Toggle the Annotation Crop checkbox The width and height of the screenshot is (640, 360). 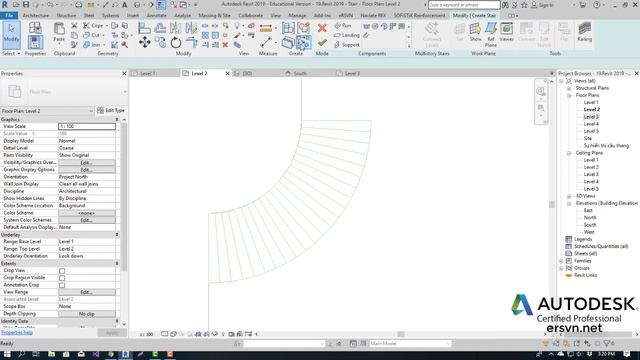(62, 285)
